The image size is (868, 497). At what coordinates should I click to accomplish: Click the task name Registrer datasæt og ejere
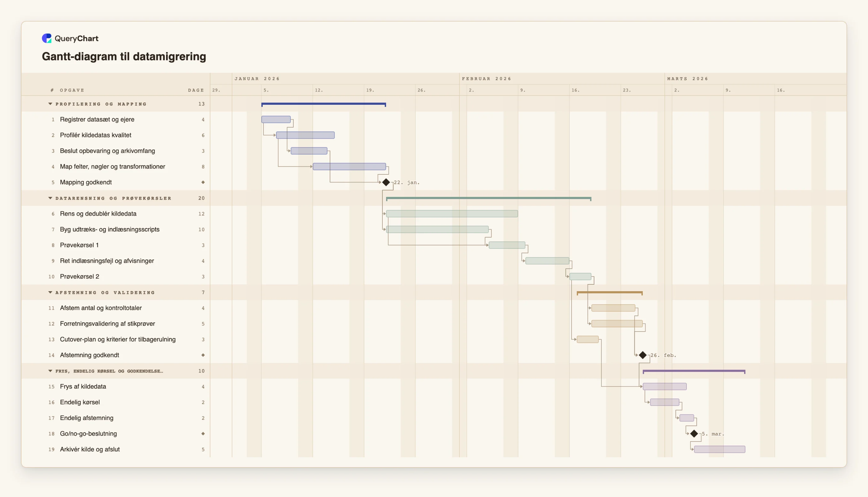[x=97, y=120]
